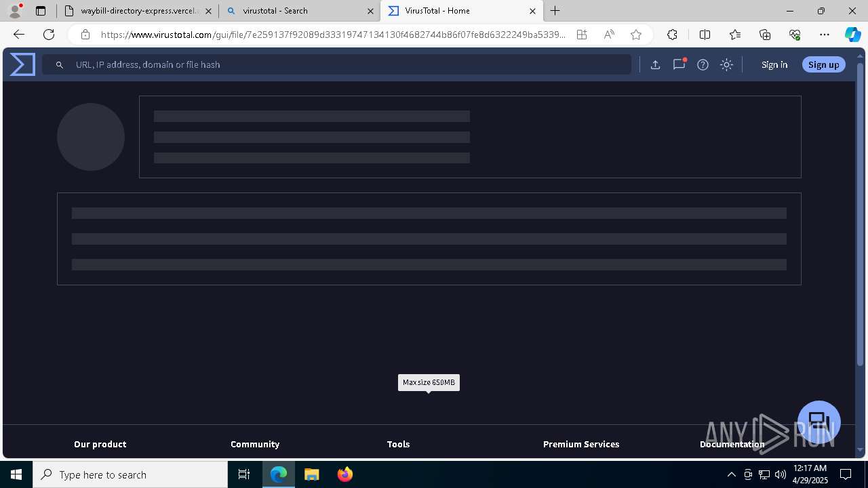Launch Firefox from the taskbar
The height and width of the screenshot is (488, 868).
pyautogui.click(x=345, y=474)
